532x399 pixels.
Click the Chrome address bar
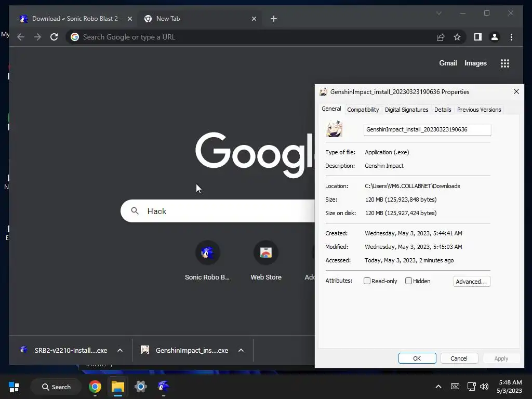(x=251, y=37)
